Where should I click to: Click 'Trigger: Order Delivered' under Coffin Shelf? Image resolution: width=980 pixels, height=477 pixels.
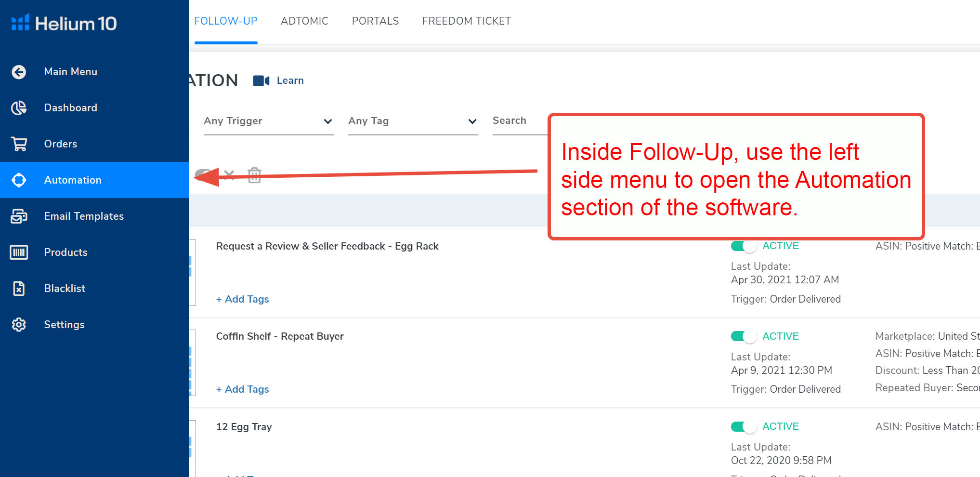[x=786, y=389]
